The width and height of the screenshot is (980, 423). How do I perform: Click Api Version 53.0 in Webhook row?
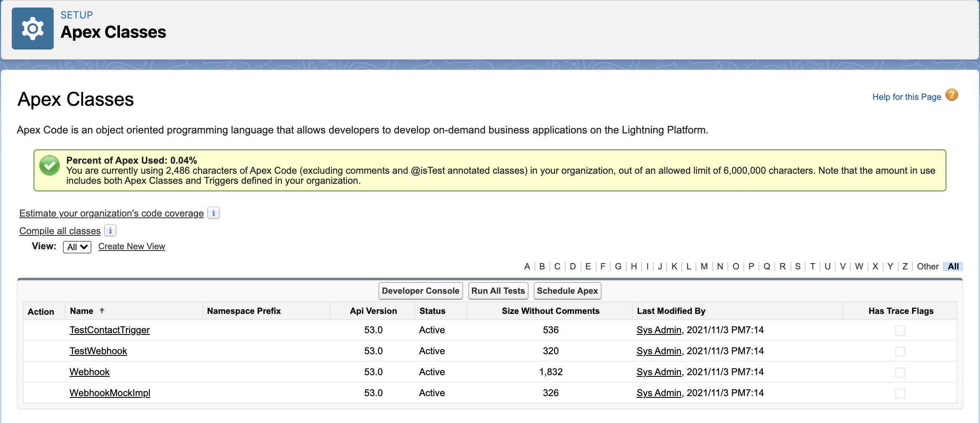click(373, 372)
